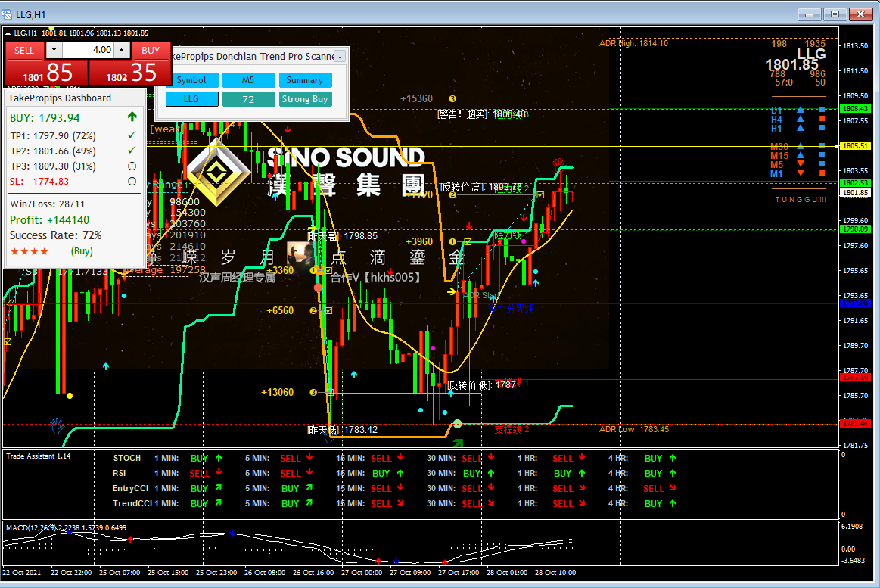Click the D1 up-triangle trend indicator
This screenshot has width=880, height=588.
801,110
